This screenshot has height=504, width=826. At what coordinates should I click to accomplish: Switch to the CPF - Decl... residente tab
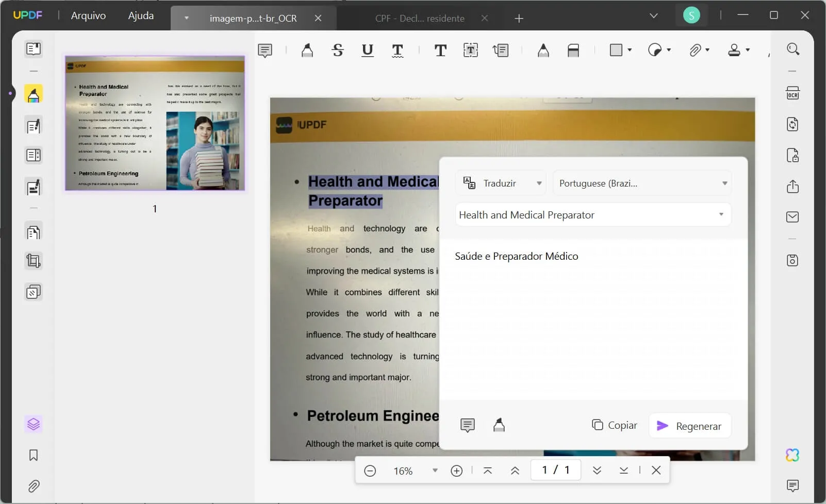[420, 19]
